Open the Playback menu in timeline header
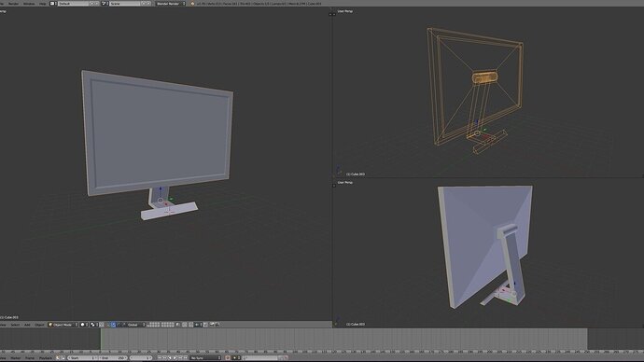Viewport: 644px width, 362px height. (x=45, y=358)
